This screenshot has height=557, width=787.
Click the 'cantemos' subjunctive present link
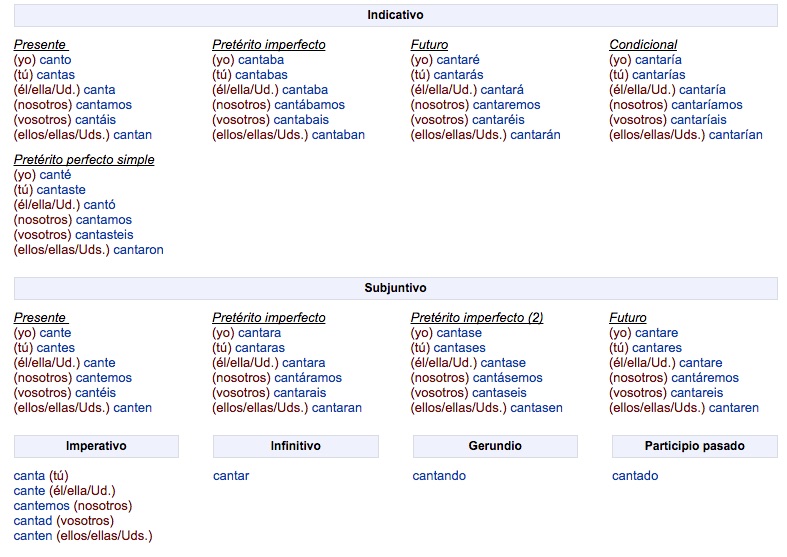point(103,378)
